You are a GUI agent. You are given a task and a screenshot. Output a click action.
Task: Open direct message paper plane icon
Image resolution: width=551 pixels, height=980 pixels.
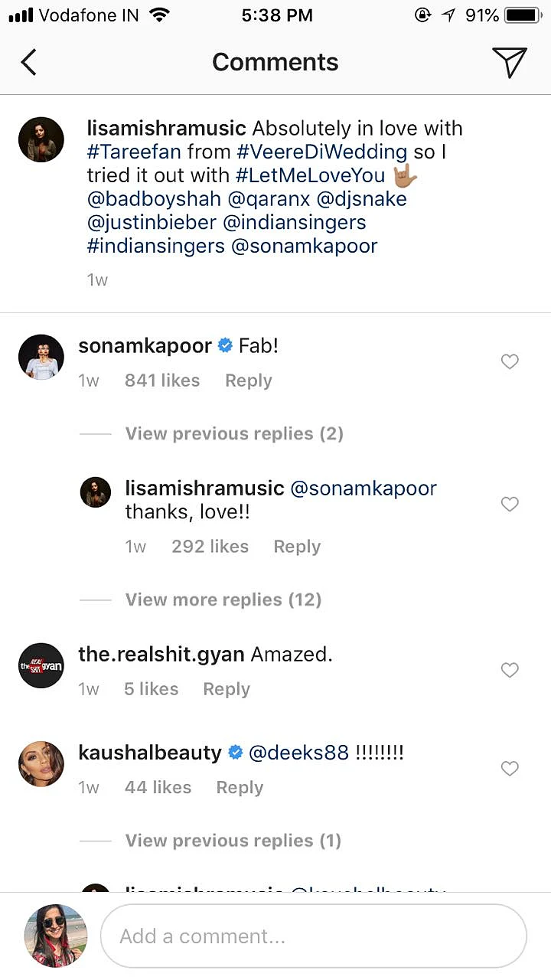[509, 62]
